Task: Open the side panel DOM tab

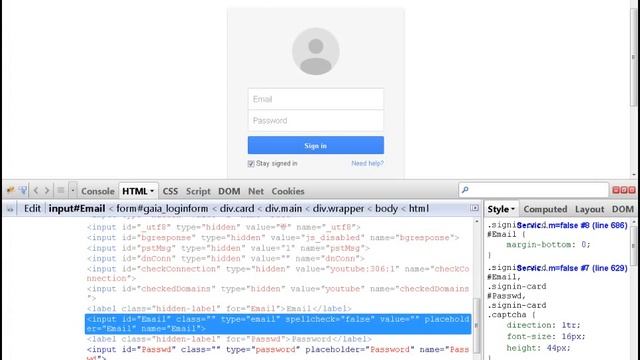Action: pos(622,209)
